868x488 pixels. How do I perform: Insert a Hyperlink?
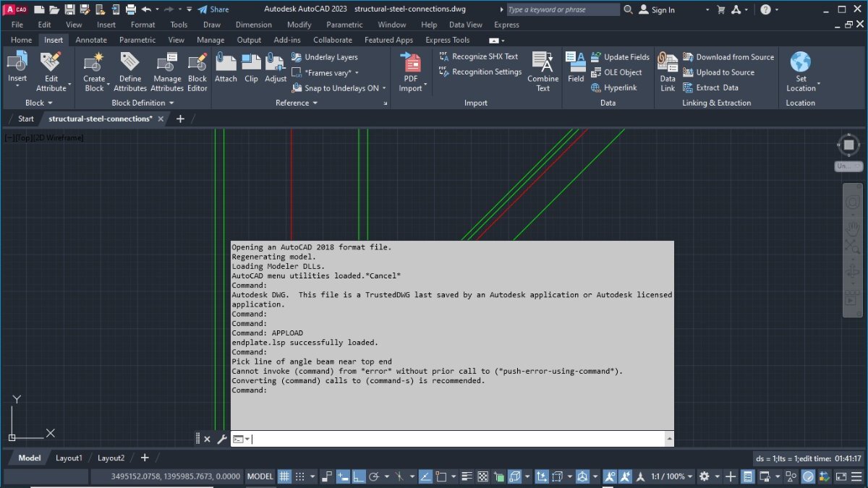(614, 88)
